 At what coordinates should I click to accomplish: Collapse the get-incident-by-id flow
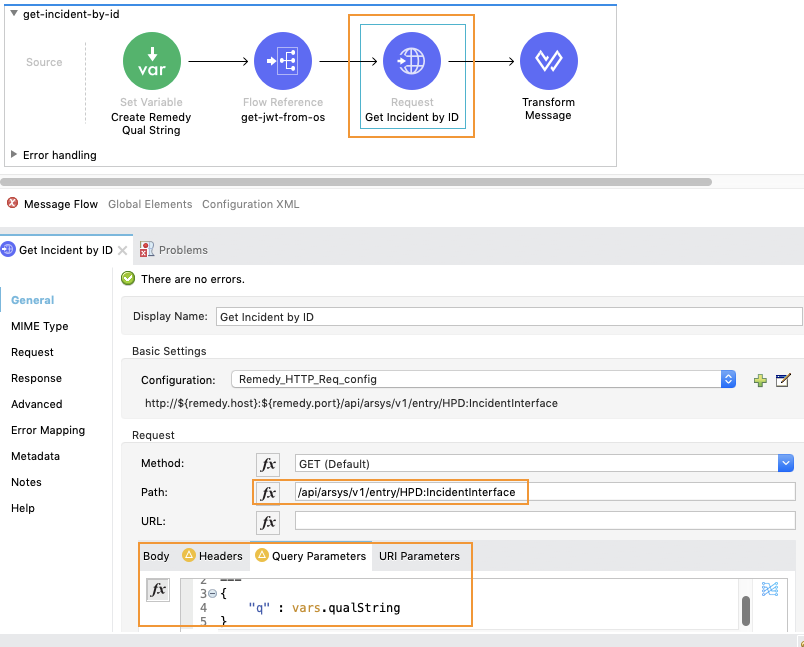(x=14, y=13)
